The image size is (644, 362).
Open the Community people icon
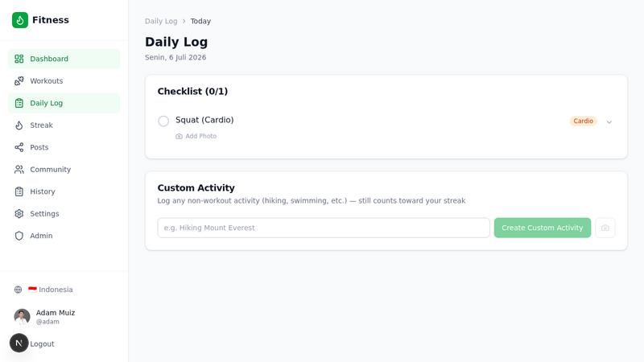coord(19,170)
